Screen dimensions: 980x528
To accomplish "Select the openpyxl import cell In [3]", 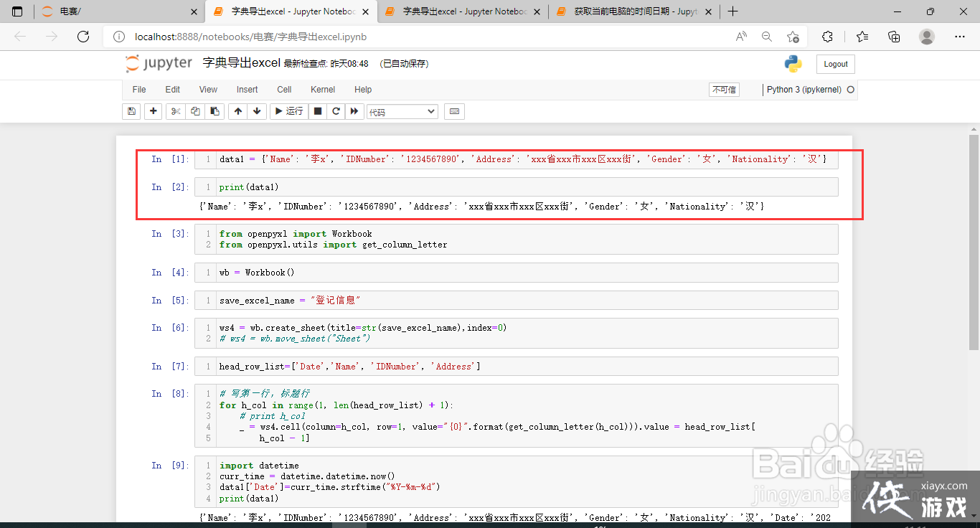I will 516,239.
